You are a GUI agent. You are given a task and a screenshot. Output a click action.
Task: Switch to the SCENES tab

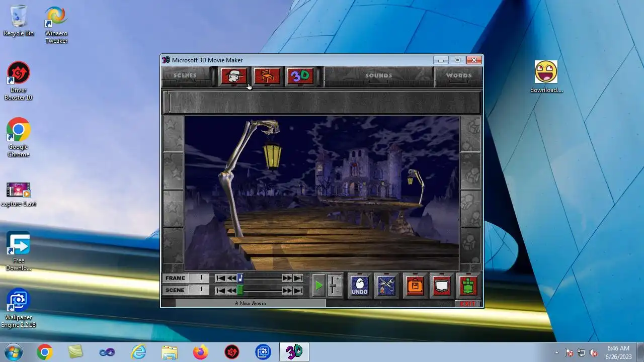(185, 76)
